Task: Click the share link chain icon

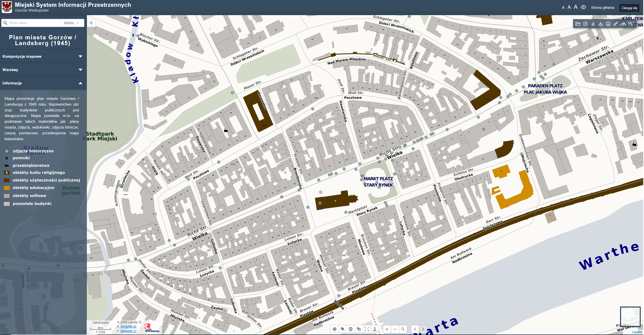Action: (616, 24)
